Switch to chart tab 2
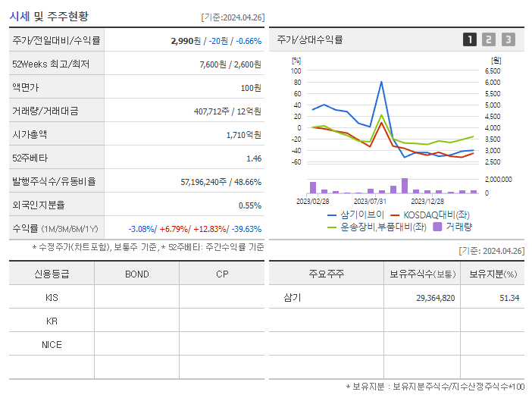This screenshot has height=398, width=532. [x=489, y=39]
